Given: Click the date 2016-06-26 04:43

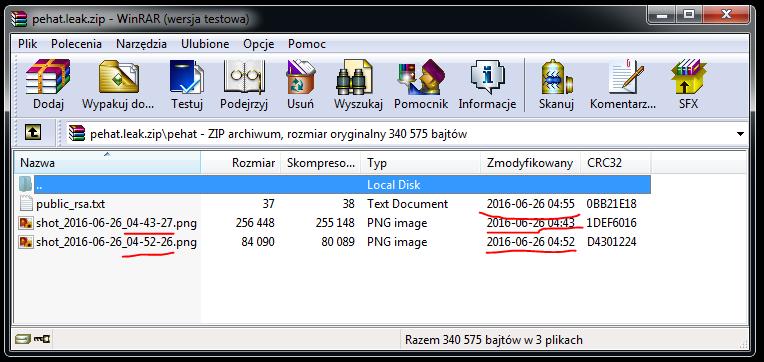Looking at the screenshot, I should 531,223.
